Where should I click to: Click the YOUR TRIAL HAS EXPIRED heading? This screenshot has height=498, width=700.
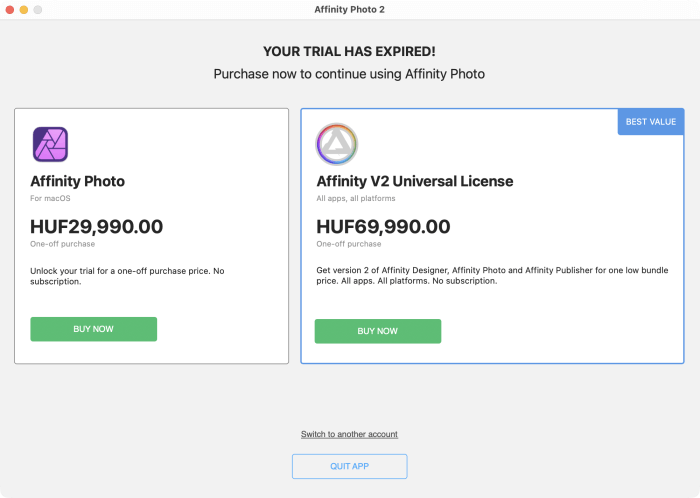[x=349, y=51]
